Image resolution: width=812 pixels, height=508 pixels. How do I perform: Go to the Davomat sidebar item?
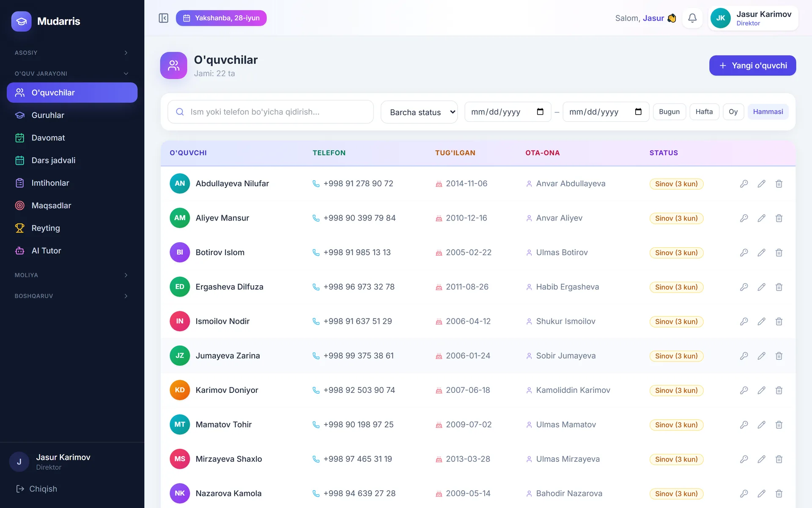pos(72,138)
